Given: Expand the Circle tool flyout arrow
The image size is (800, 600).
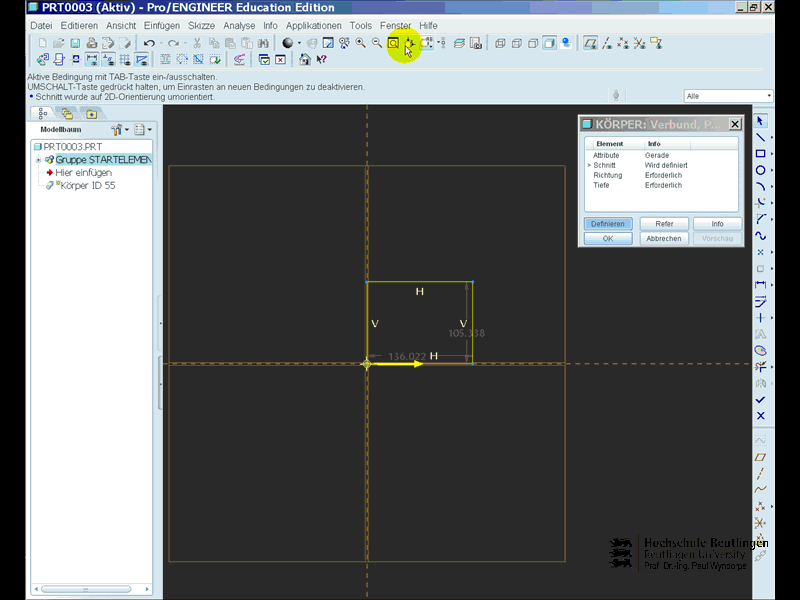Looking at the screenshot, I should tap(771, 170).
